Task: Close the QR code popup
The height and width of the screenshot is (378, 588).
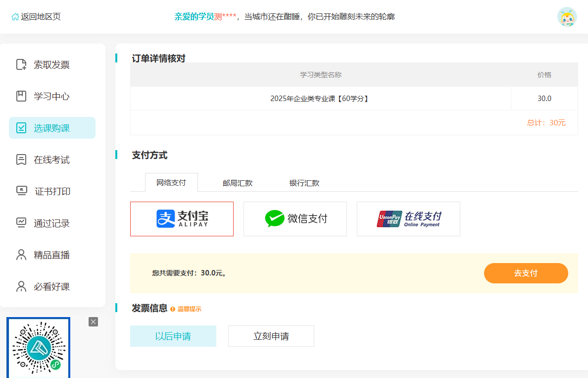Action: click(x=94, y=322)
